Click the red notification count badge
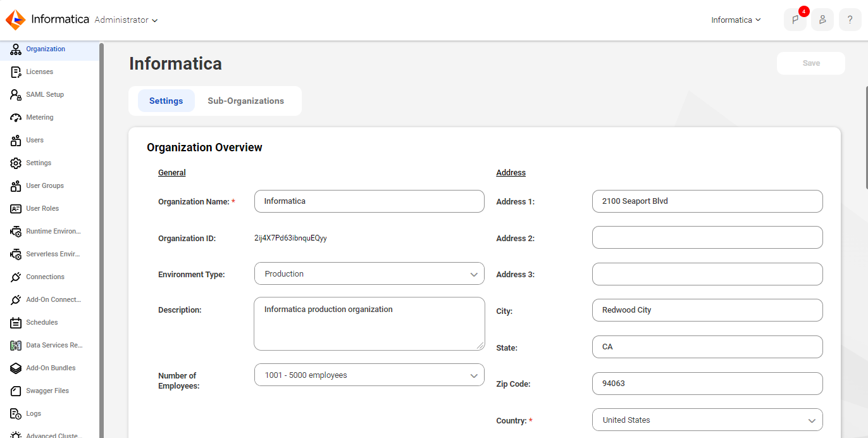This screenshot has height=438, width=868. click(x=804, y=11)
